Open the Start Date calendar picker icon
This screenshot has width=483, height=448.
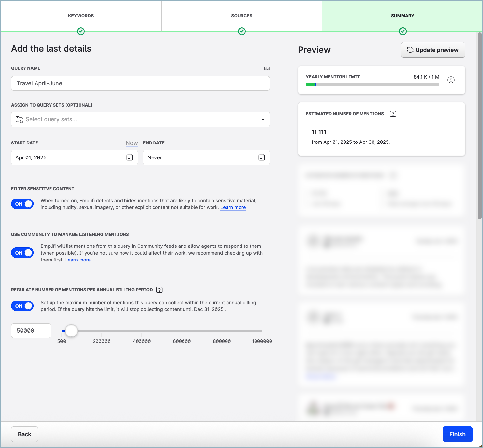(130, 157)
